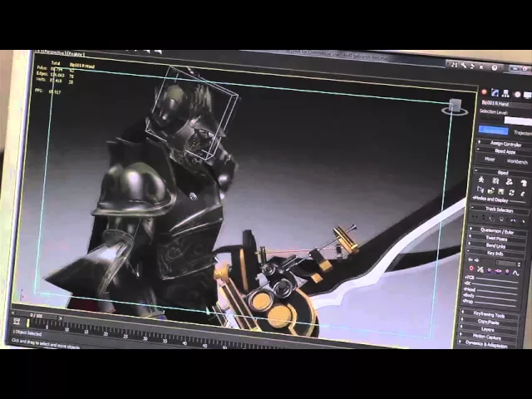
Task: Expand the Layers rollout
Action: coord(488,329)
